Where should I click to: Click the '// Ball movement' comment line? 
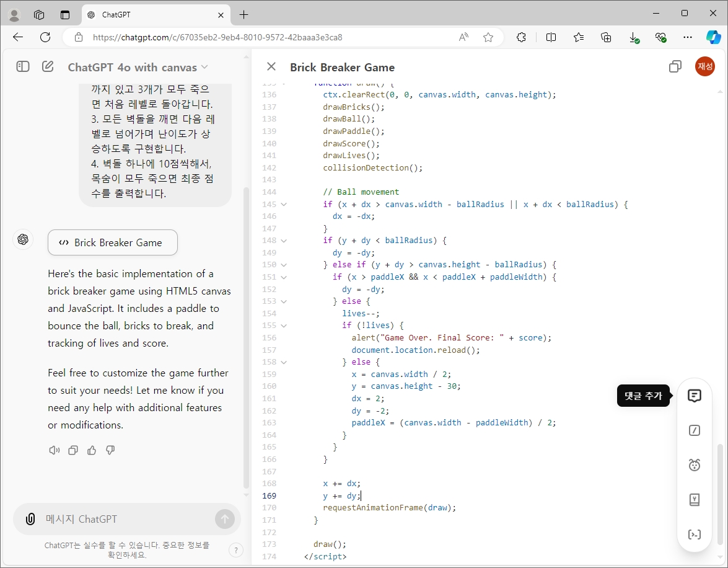coord(361,192)
